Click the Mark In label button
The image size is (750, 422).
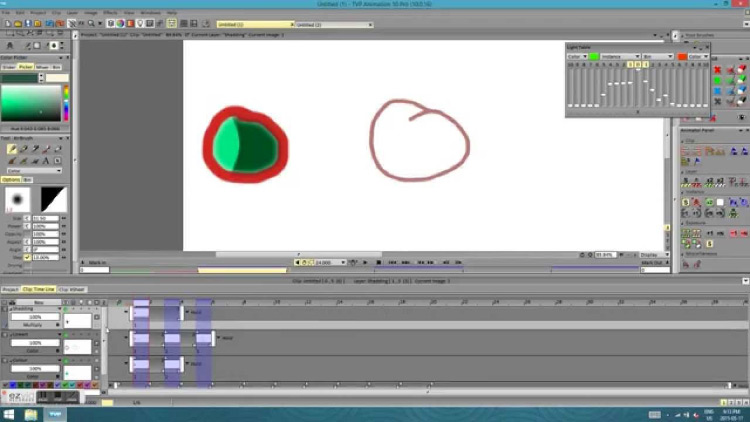[97, 263]
